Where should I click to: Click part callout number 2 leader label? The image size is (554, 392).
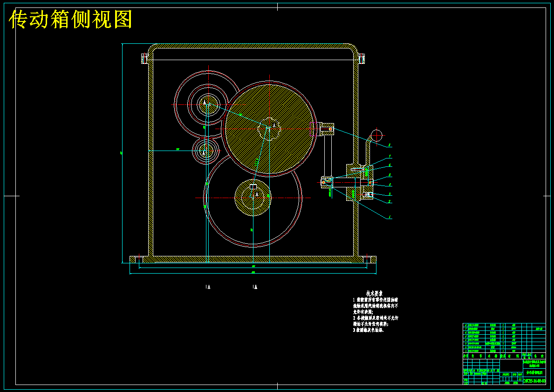point(390,201)
